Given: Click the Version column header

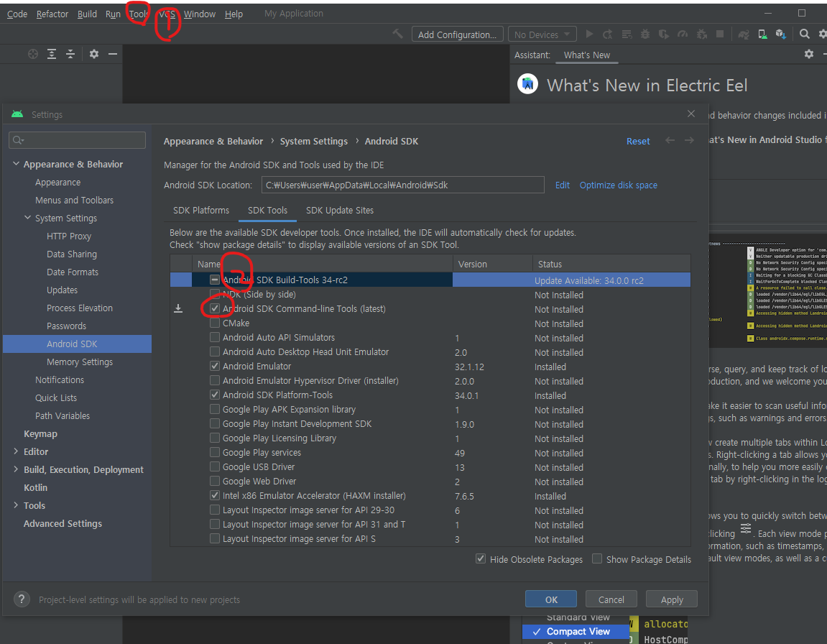Looking at the screenshot, I should [493, 264].
